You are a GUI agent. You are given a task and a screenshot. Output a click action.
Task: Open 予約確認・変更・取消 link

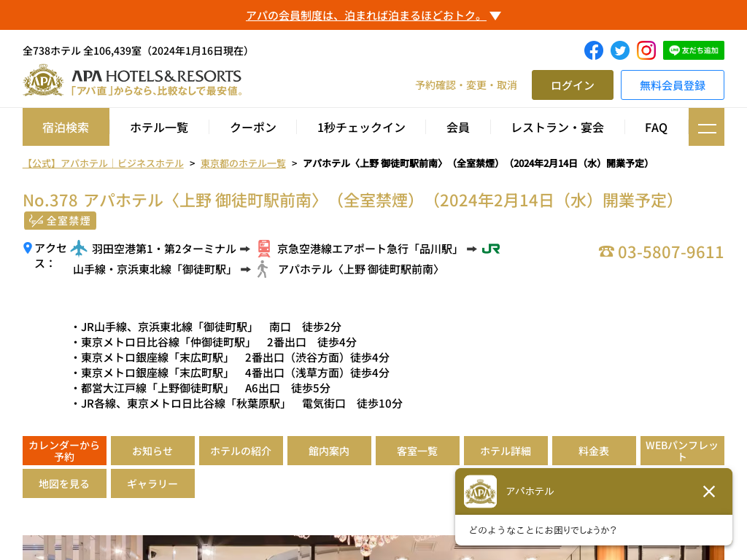pyautogui.click(x=466, y=85)
